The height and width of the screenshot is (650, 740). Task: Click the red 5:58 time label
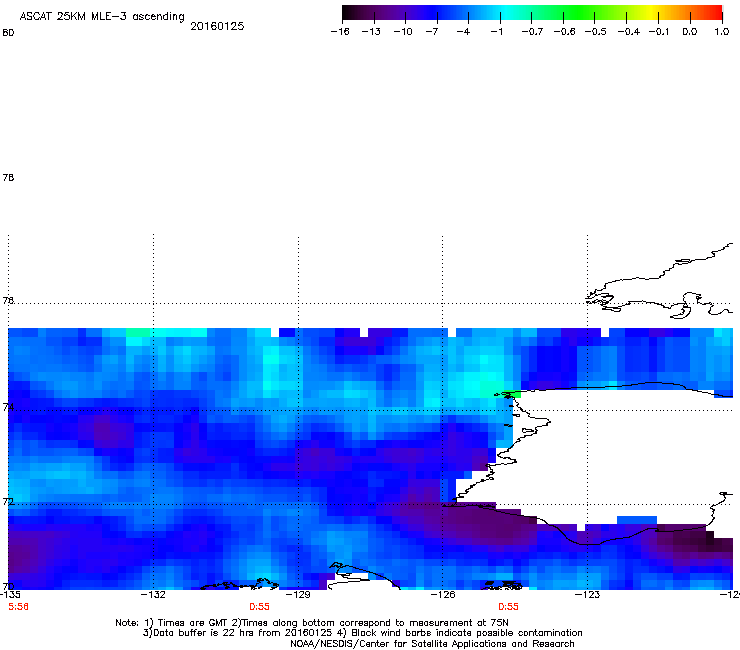pos(18,607)
